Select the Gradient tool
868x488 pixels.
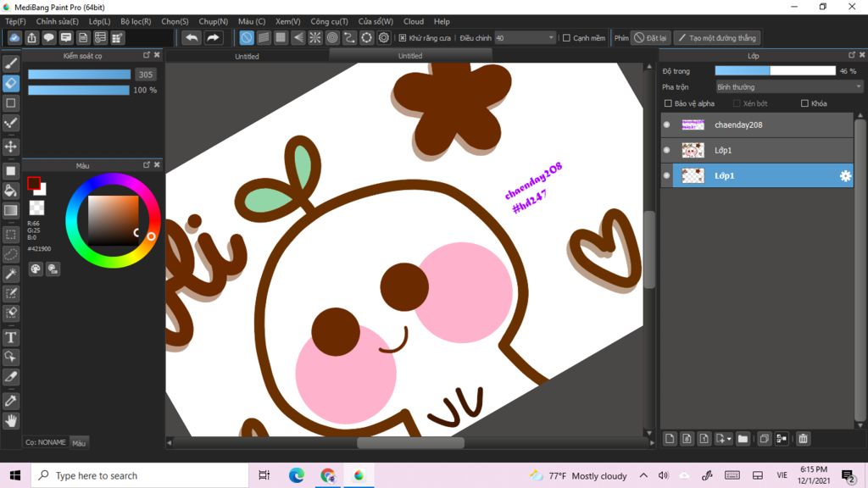tap(10, 210)
